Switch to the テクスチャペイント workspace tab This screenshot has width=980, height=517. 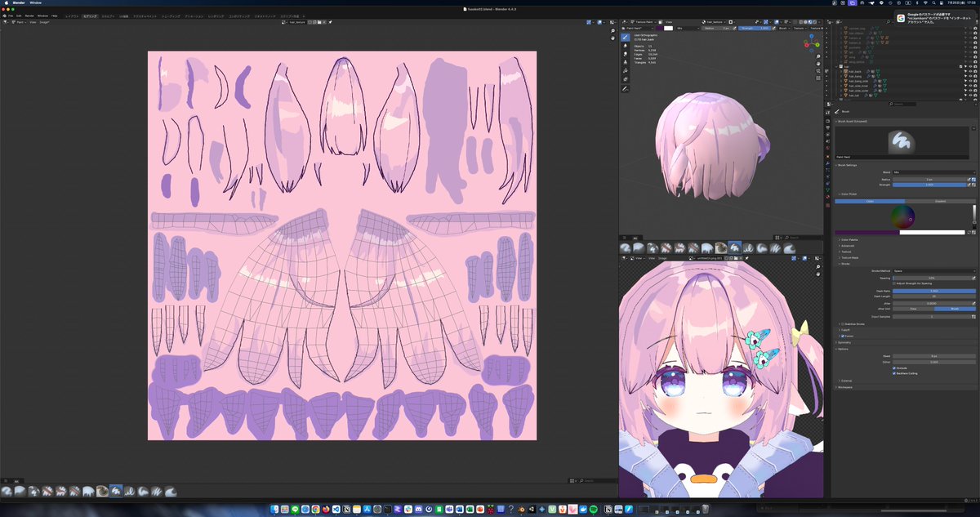pyautogui.click(x=145, y=16)
